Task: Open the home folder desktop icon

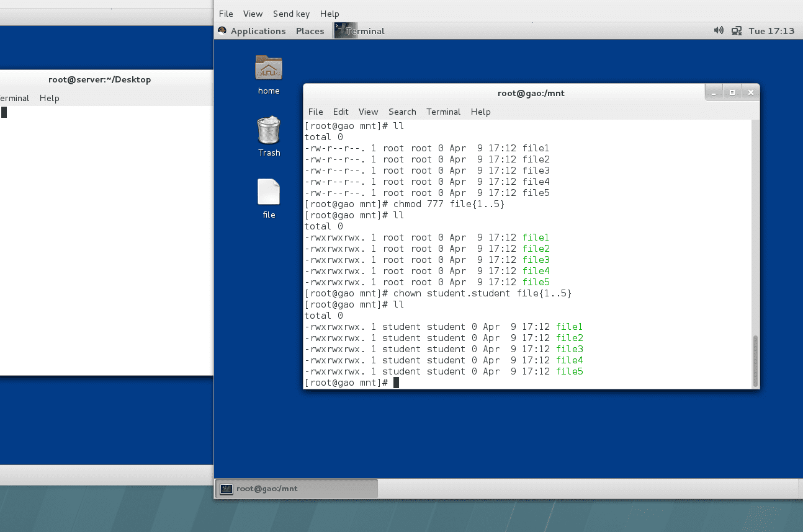Action: pos(269,68)
